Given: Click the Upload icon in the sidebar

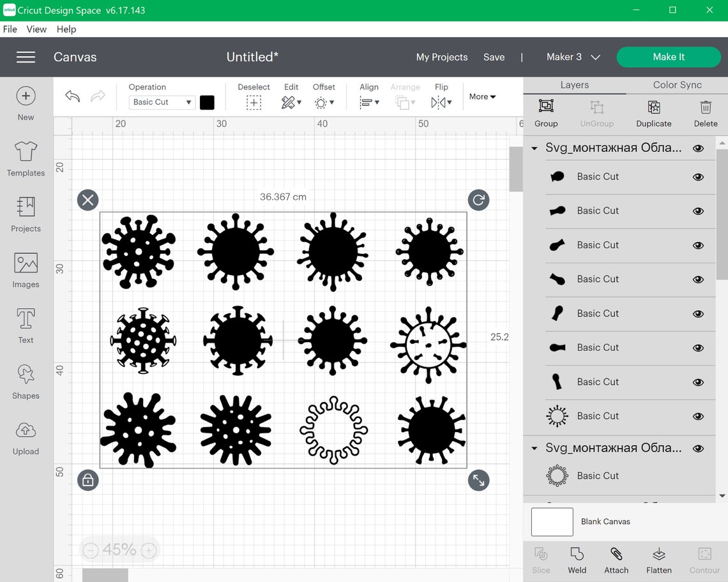Looking at the screenshot, I should tap(26, 436).
